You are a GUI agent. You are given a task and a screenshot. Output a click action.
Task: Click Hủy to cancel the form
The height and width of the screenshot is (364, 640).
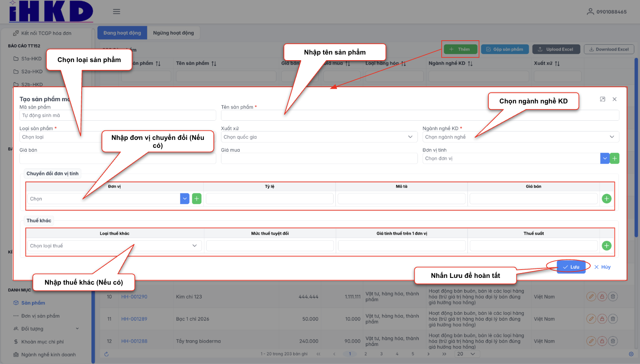[x=602, y=267]
